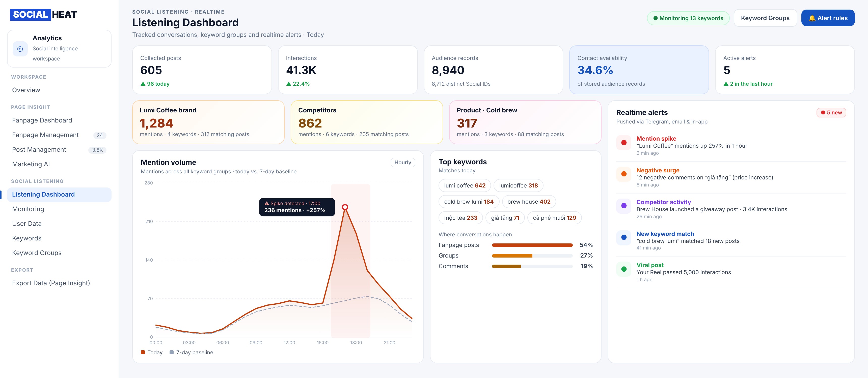
Task: Click the Keyword Groups header button
Action: pyautogui.click(x=765, y=18)
